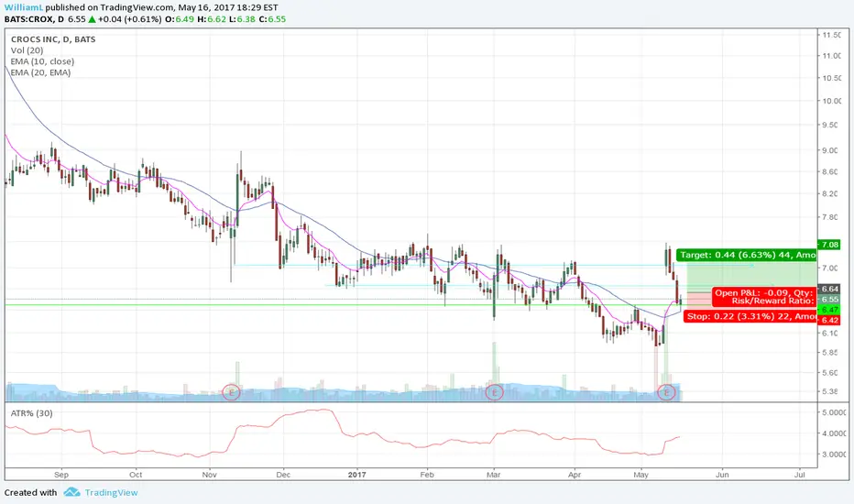This screenshot has height=504, width=854.
Task: Click the Oct label on time axis
Action: [136, 475]
